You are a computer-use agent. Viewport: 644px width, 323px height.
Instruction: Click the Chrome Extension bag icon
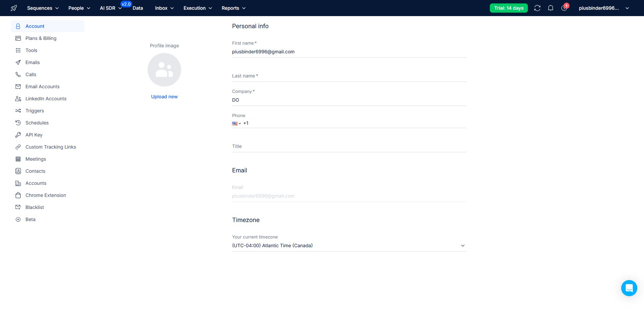tap(18, 195)
